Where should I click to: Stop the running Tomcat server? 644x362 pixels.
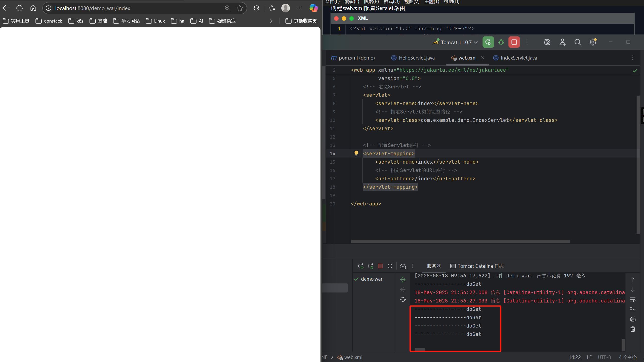[x=514, y=42]
